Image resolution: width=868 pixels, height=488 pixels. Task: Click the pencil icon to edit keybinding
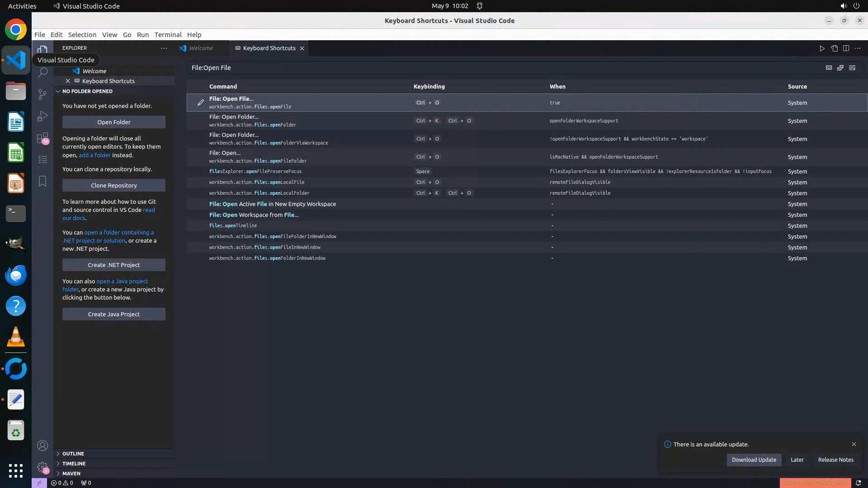click(201, 103)
